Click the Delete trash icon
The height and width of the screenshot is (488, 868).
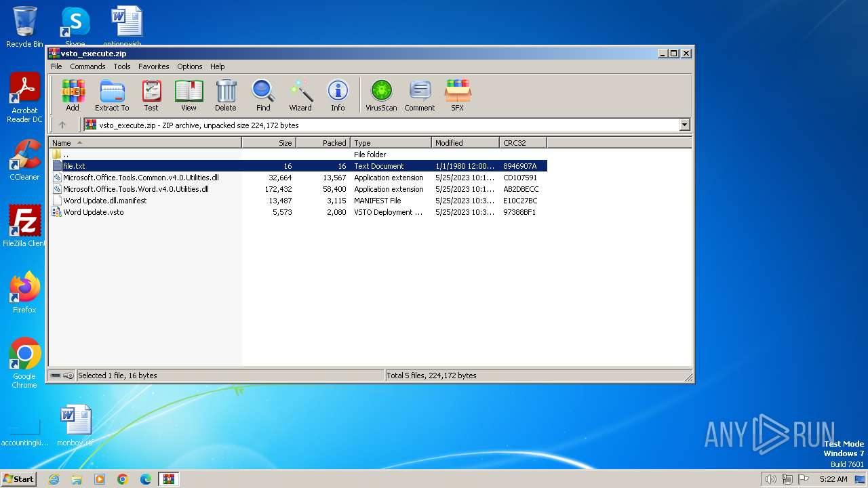pyautogui.click(x=226, y=95)
